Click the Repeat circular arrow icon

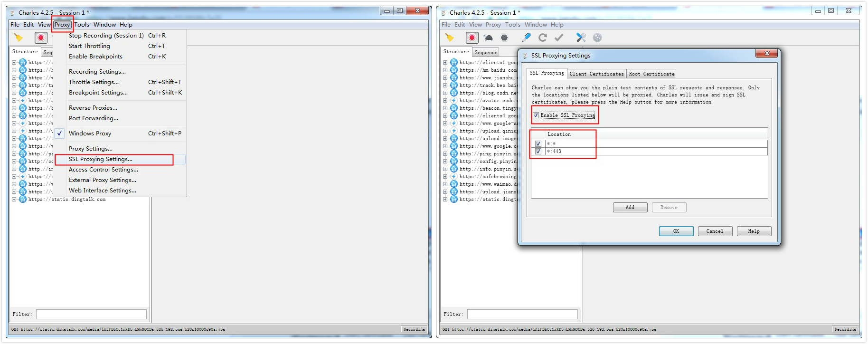click(x=543, y=38)
